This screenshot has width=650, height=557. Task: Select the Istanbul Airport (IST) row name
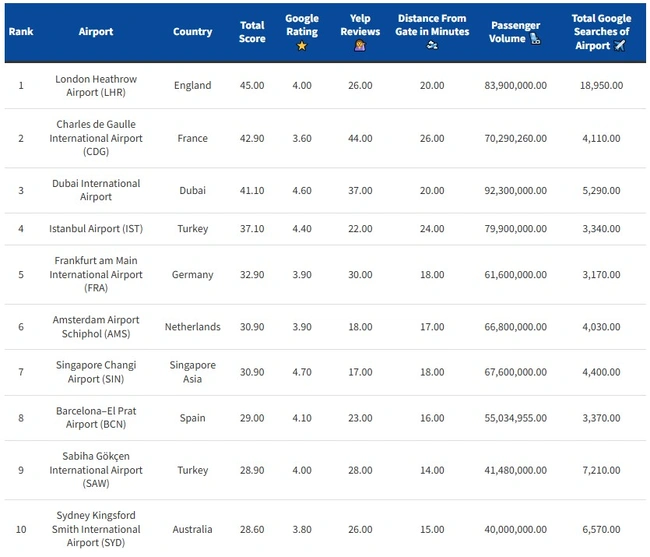click(x=96, y=229)
